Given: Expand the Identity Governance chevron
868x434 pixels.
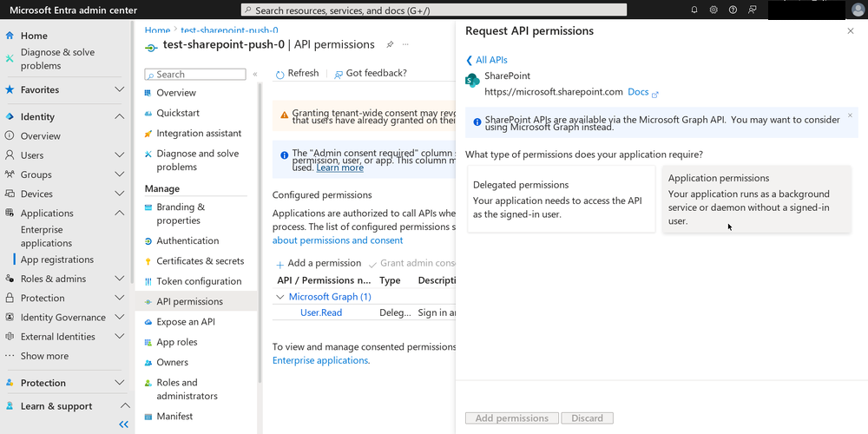Looking at the screenshot, I should click(119, 317).
